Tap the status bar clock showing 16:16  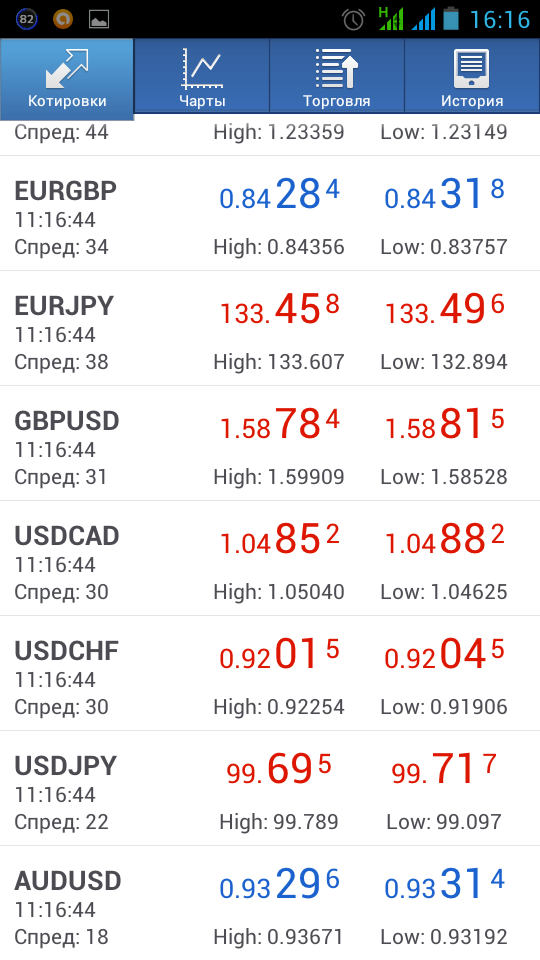click(x=500, y=20)
